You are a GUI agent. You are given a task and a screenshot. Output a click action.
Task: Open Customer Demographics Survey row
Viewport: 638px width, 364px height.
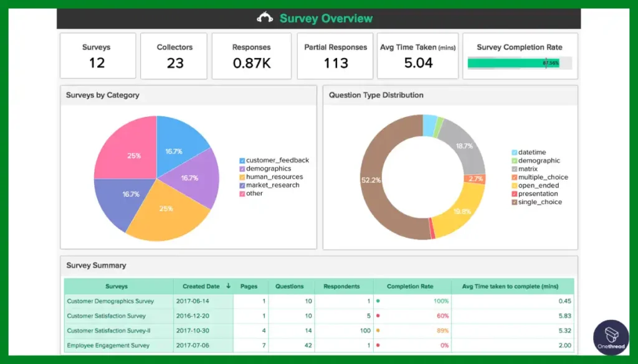coord(319,301)
